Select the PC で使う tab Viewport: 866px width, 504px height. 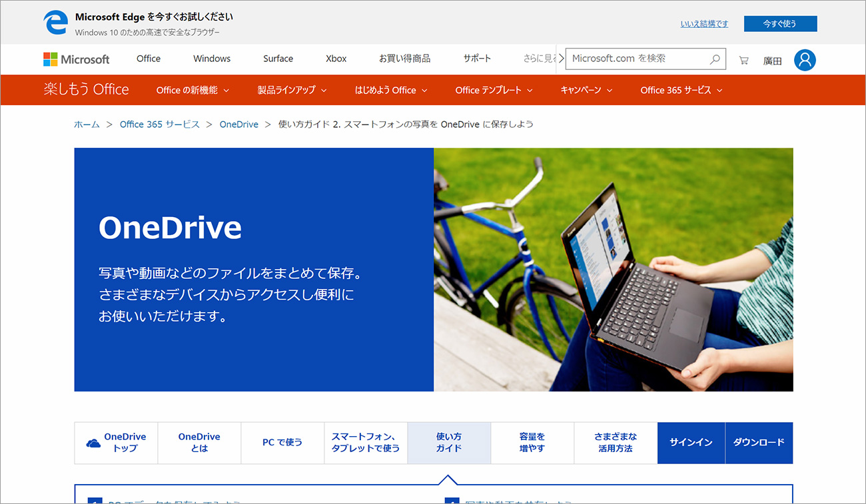[282, 443]
